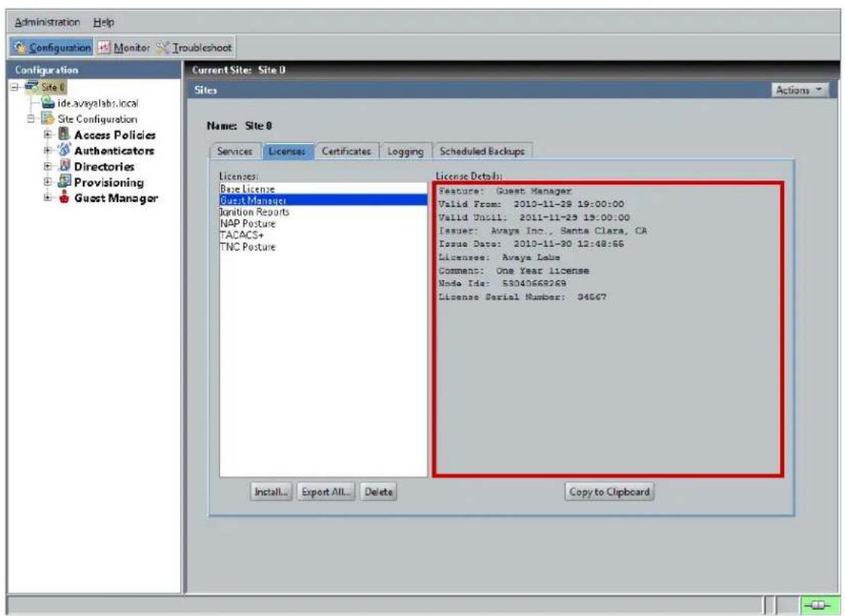Click the ide.avayalabs.local server icon
The image size is (845, 616).
click(48, 102)
